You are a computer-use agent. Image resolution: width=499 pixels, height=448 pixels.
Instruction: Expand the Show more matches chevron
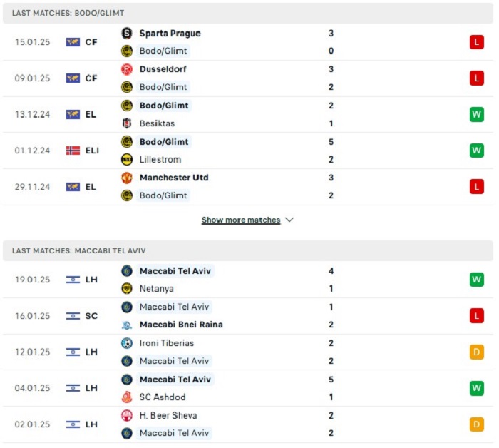pos(289,220)
